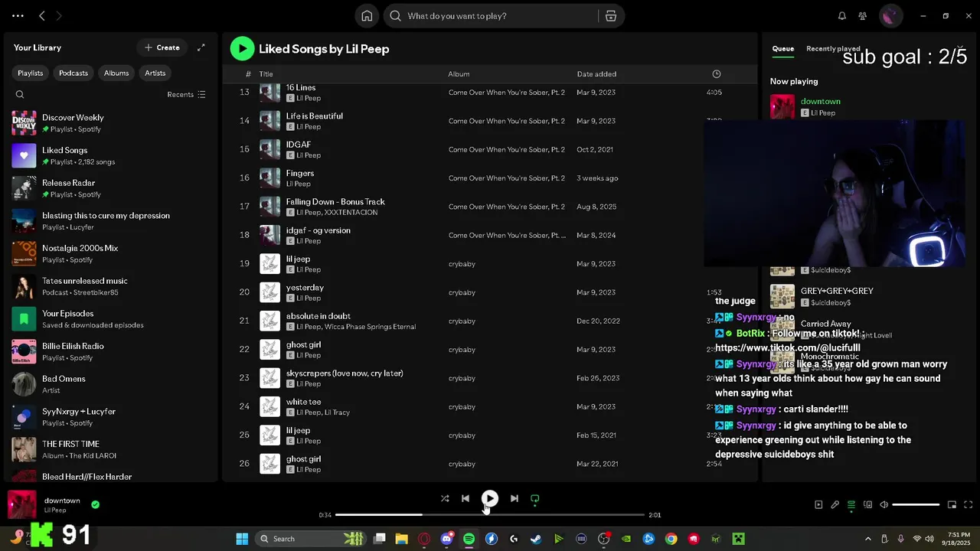Image resolution: width=980 pixels, height=551 pixels.
Task: Open the Discover Weekly playlist
Action: [x=111, y=123]
